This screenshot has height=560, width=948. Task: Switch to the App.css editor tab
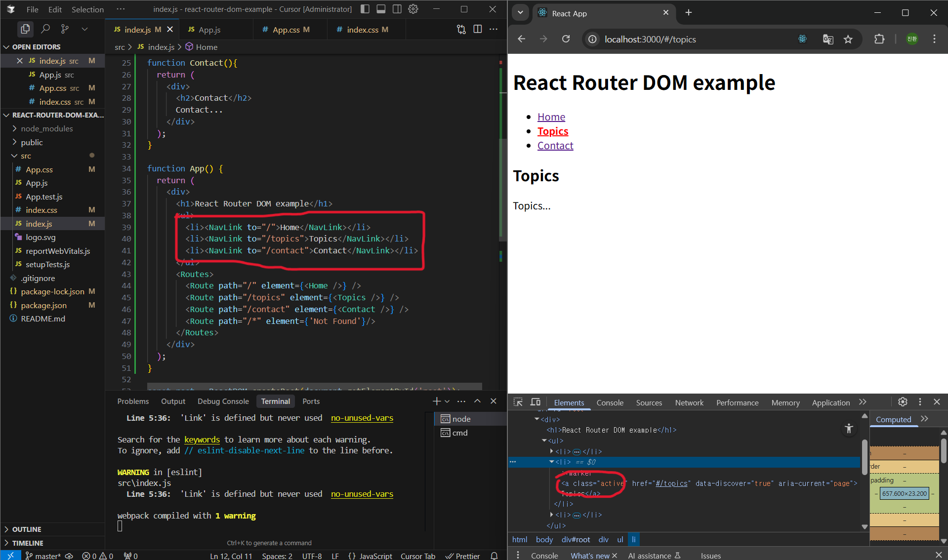click(287, 30)
